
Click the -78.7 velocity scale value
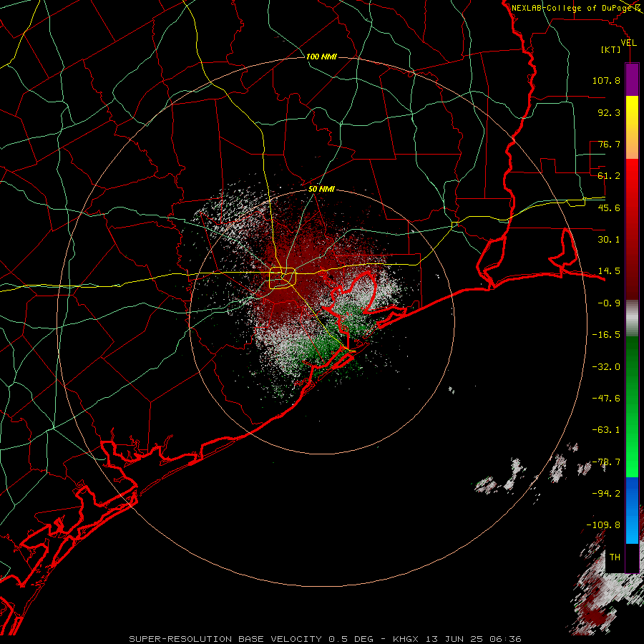pos(606,462)
